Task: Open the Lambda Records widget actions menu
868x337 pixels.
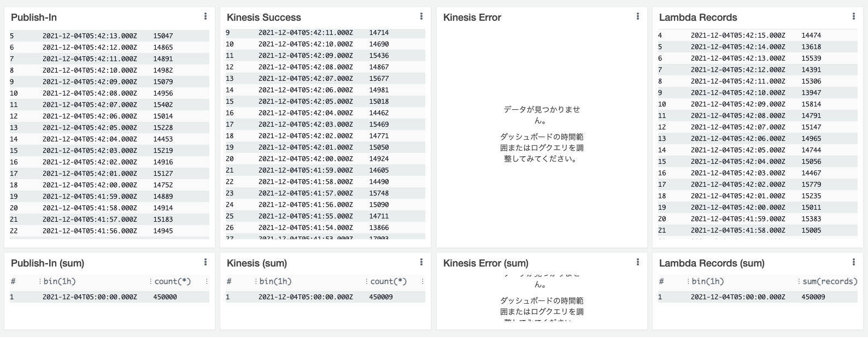Action: (x=854, y=16)
